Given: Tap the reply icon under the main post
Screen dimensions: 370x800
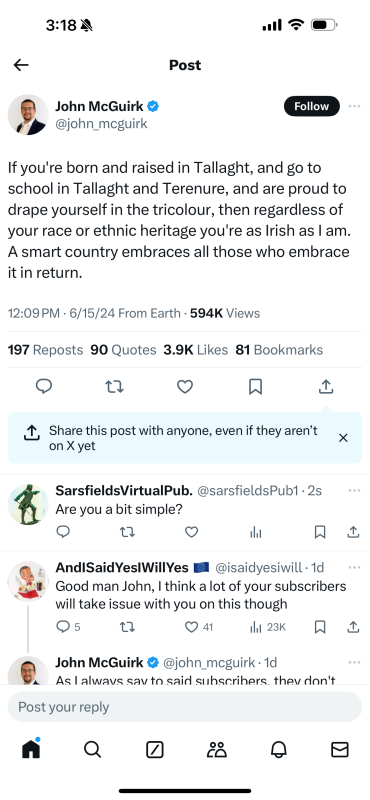Looking at the screenshot, I should [x=44, y=387].
